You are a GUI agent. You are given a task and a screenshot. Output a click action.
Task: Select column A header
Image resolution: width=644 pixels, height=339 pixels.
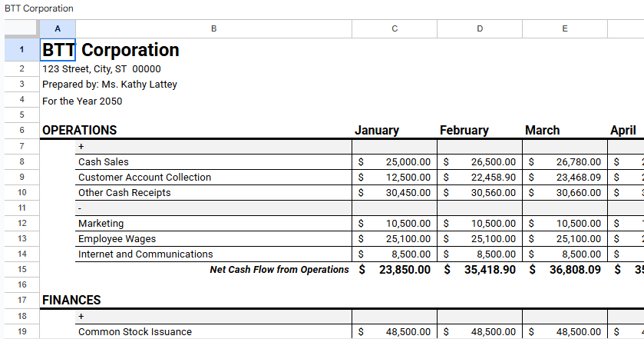pos(58,28)
